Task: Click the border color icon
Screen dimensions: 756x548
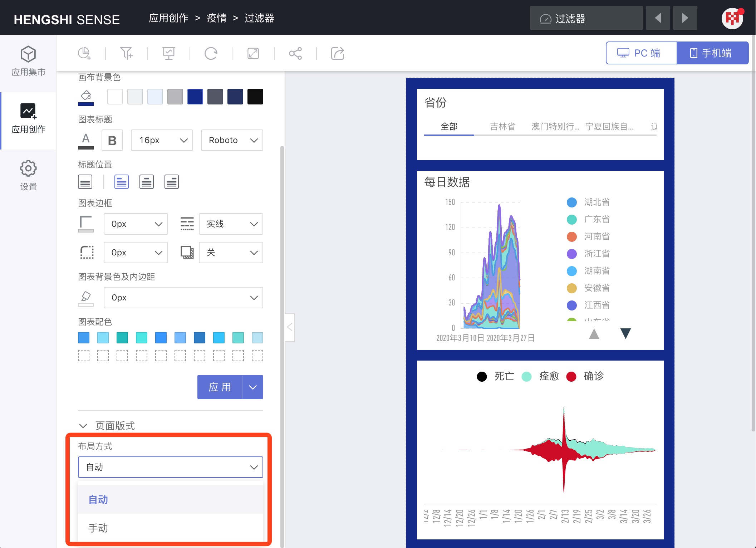Action: [x=86, y=224]
